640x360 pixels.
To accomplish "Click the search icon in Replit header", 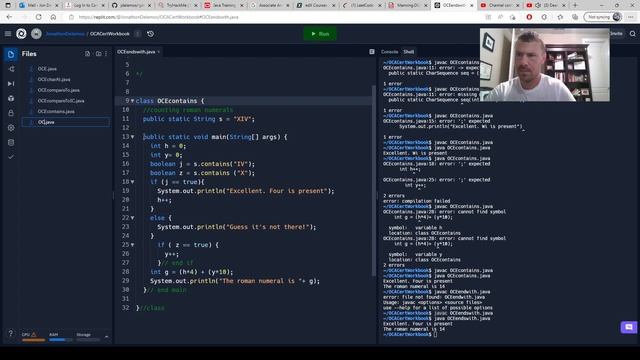I will (x=633, y=34).
